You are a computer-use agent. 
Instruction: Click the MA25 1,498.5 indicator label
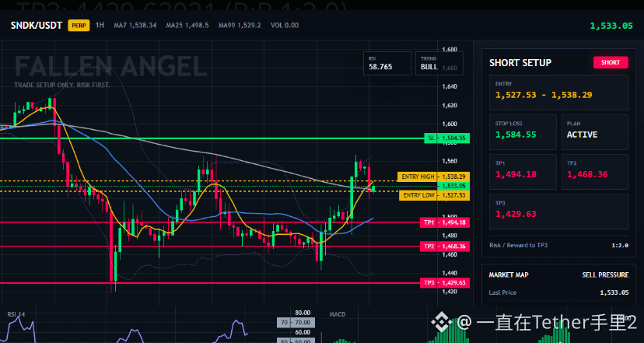(x=187, y=26)
